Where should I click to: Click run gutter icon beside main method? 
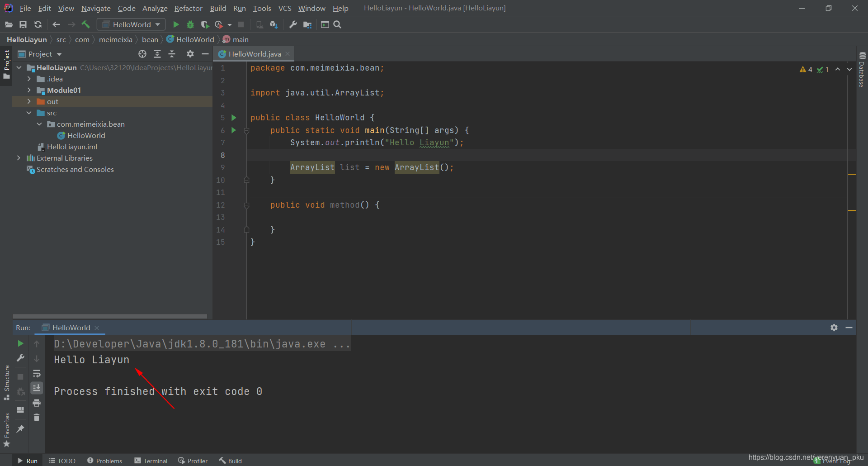pos(234,130)
